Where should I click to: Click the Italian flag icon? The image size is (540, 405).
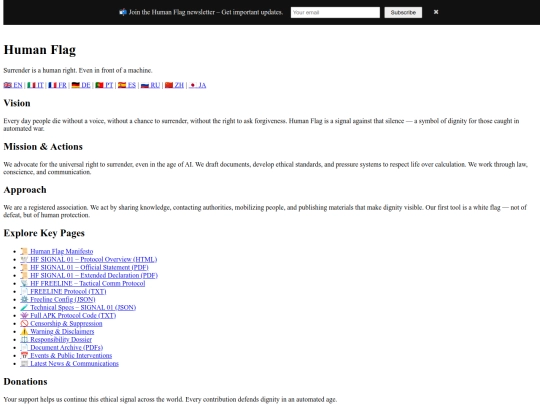31,85
